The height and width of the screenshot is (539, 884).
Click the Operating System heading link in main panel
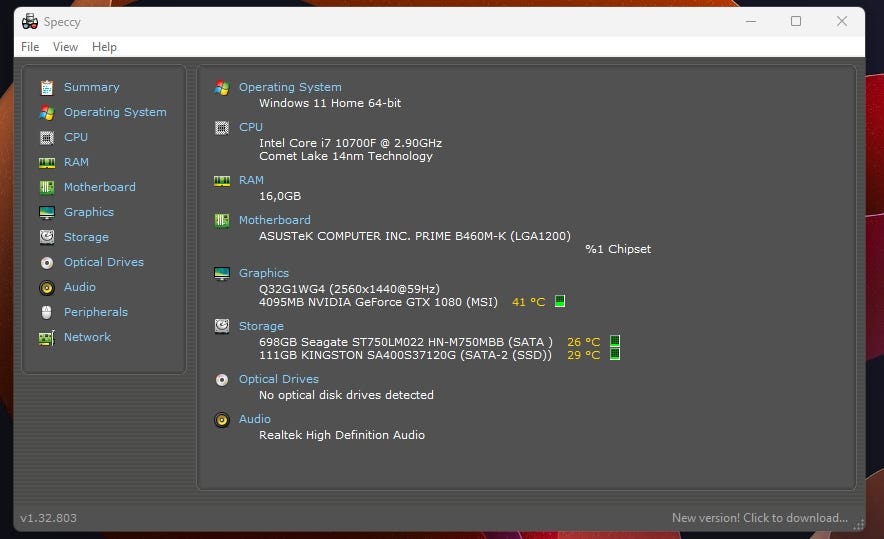[x=290, y=87]
